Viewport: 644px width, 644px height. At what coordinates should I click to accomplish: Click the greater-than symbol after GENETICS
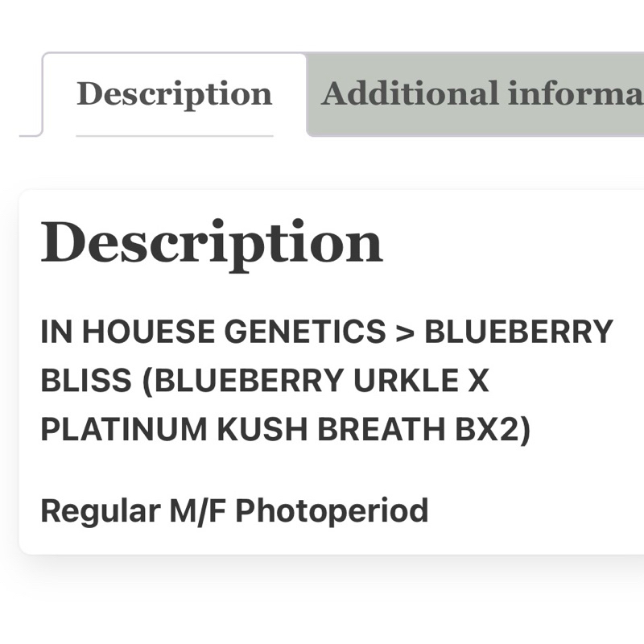click(405, 332)
